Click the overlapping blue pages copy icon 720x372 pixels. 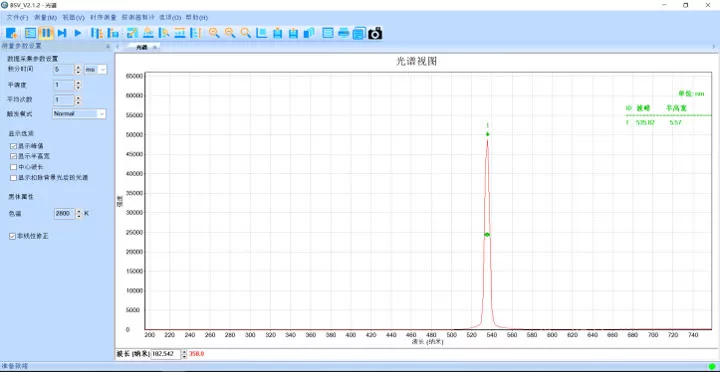coord(309,33)
